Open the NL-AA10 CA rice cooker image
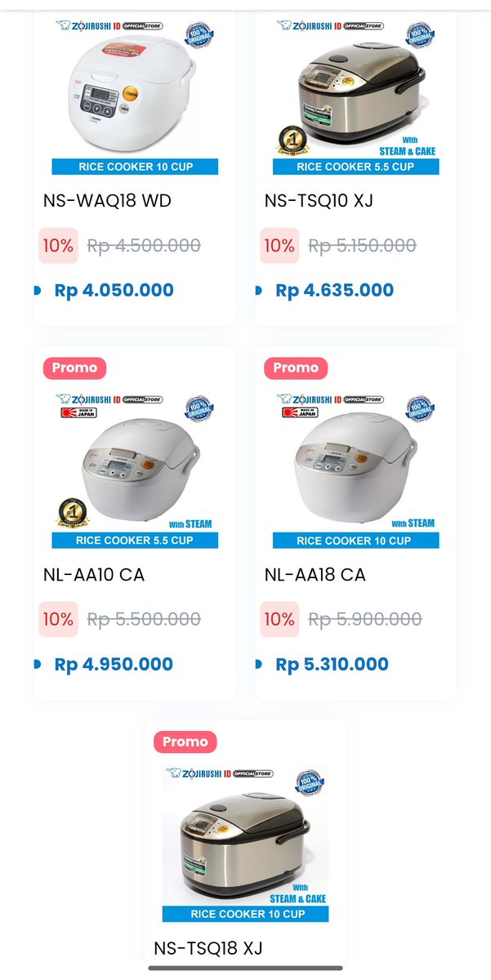 coord(135,470)
